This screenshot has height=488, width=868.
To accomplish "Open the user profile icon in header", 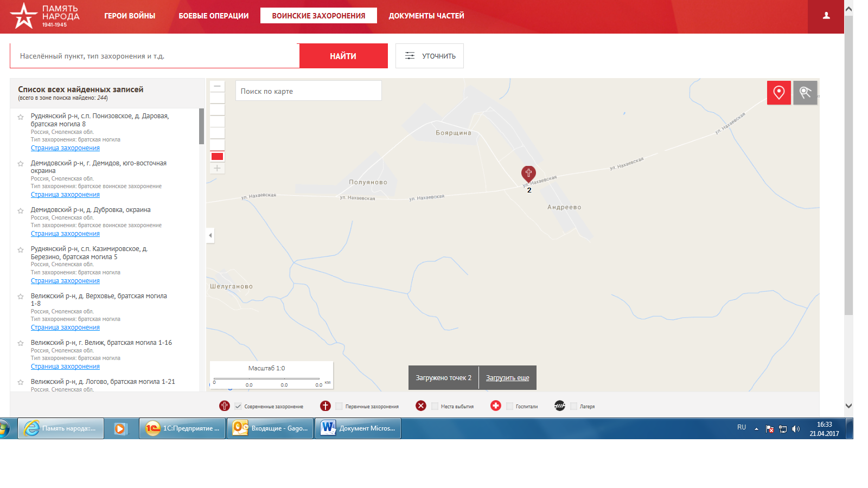I will [826, 16].
